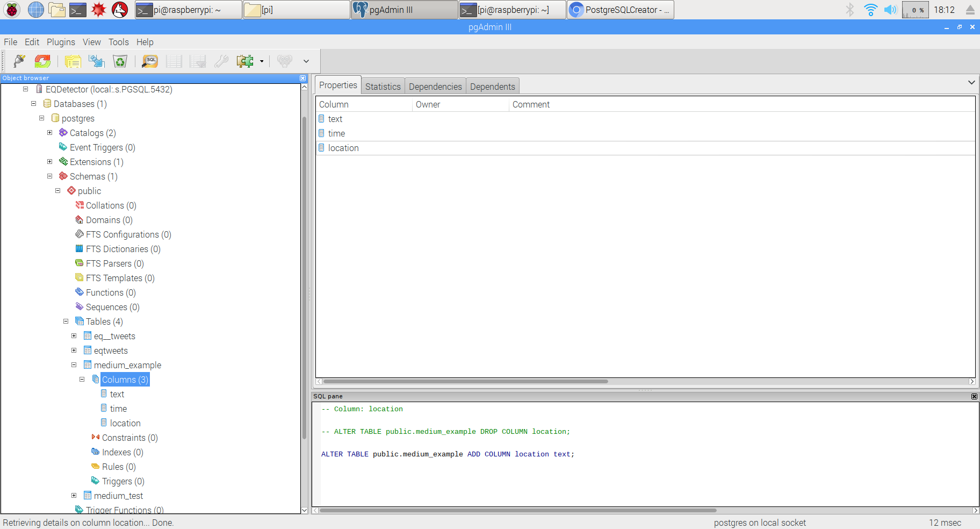Click the View filtered data icon
980x529 pixels.
[198, 61]
